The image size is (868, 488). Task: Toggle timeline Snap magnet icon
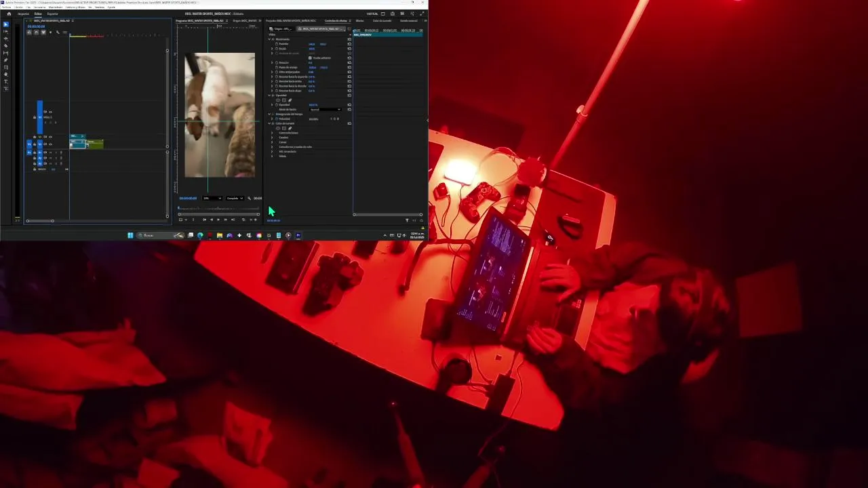pos(37,33)
